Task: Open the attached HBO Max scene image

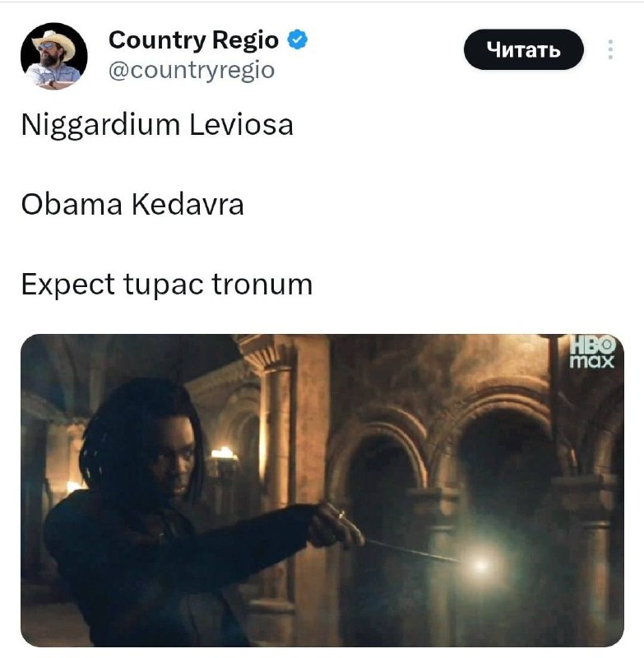Action: pyautogui.click(x=322, y=490)
